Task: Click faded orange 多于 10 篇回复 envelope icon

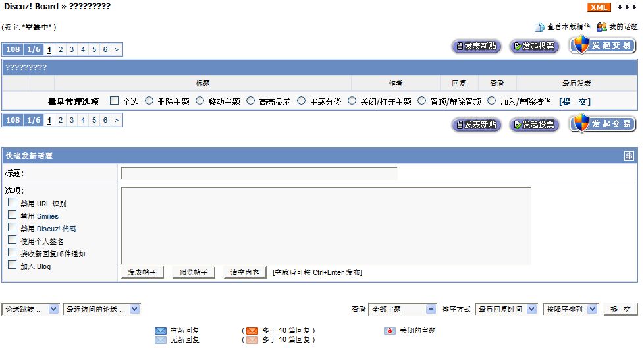Action: pyautogui.click(x=252, y=340)
